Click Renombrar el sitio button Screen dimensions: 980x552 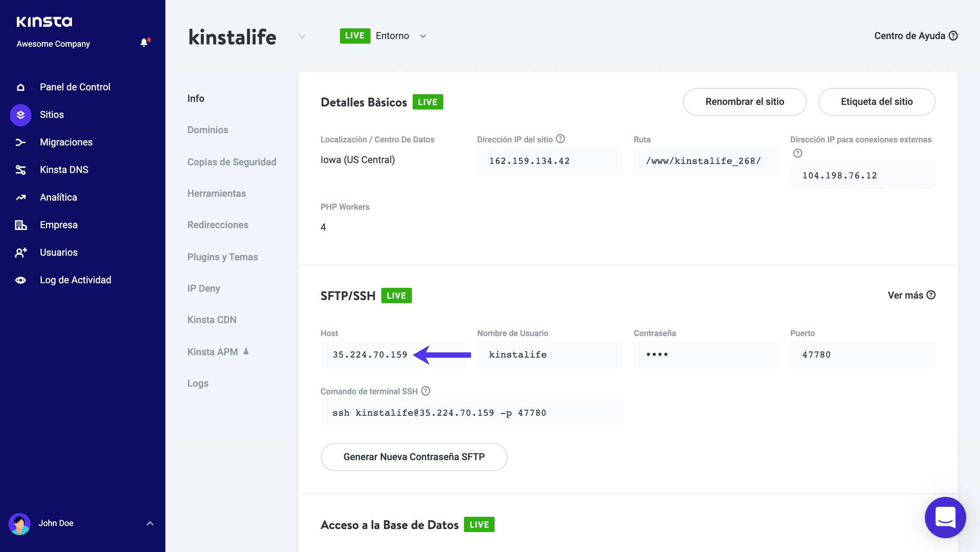pyautogui.click(x=745, y=102)
